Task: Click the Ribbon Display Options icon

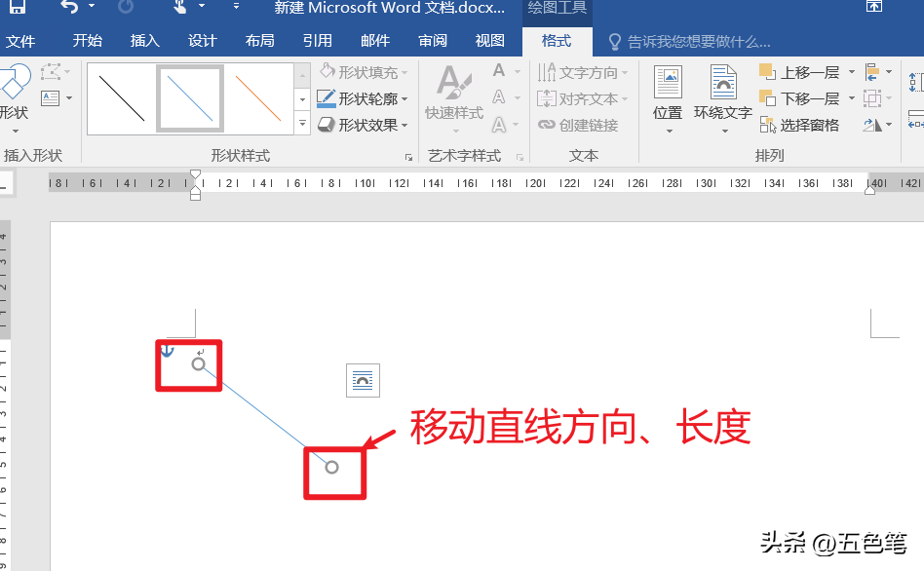Action: point(874,7)
